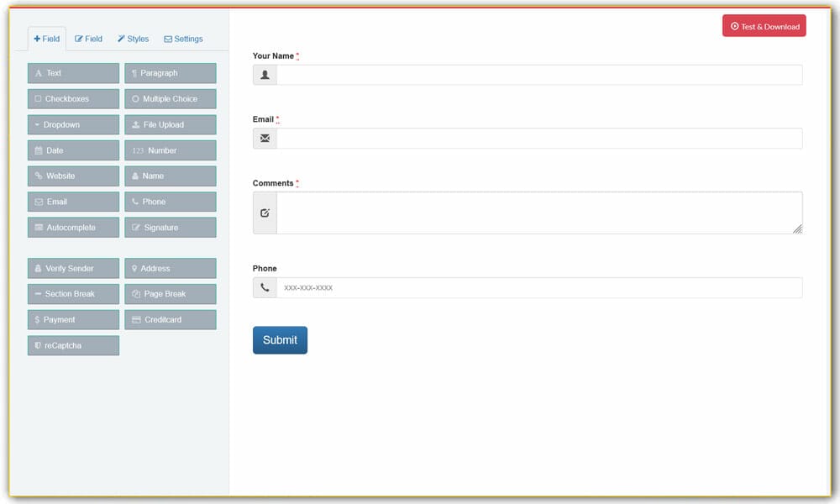Add a Name field

click(x=171, y=176)
